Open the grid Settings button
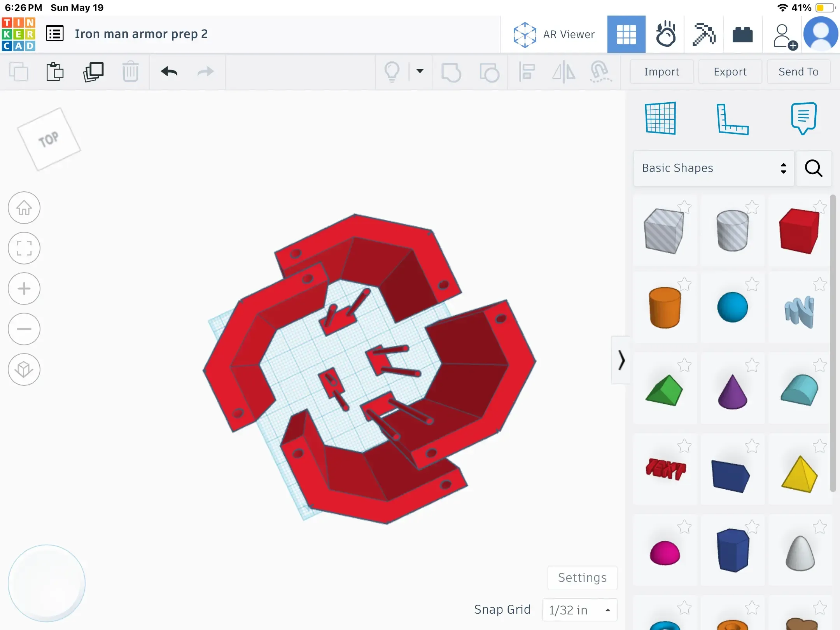 (582, 577)
